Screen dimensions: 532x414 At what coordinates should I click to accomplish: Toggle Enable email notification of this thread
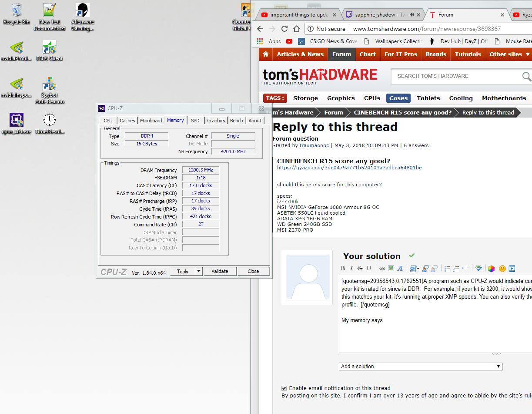click(284, 388)
